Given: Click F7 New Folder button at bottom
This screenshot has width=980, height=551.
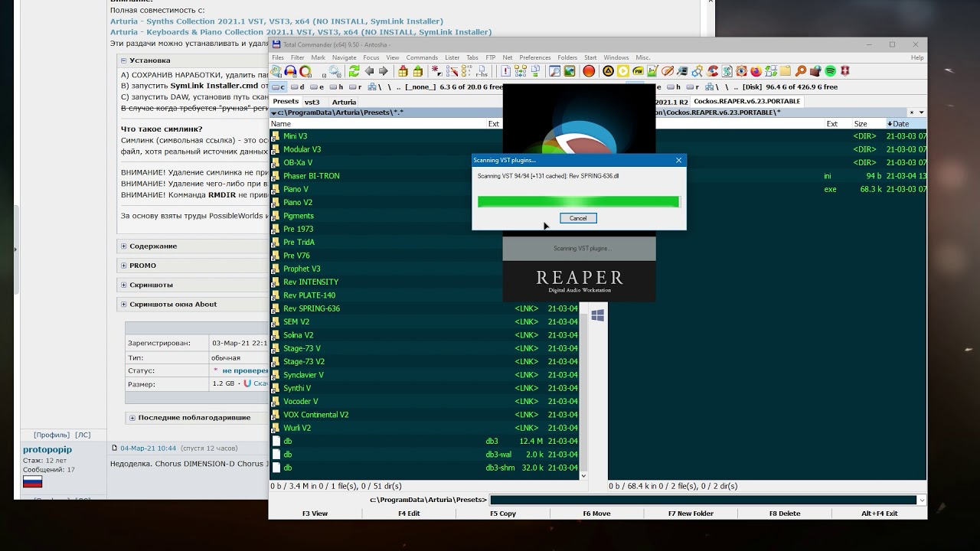Looking at the screenshot, I should click(691, 514).
